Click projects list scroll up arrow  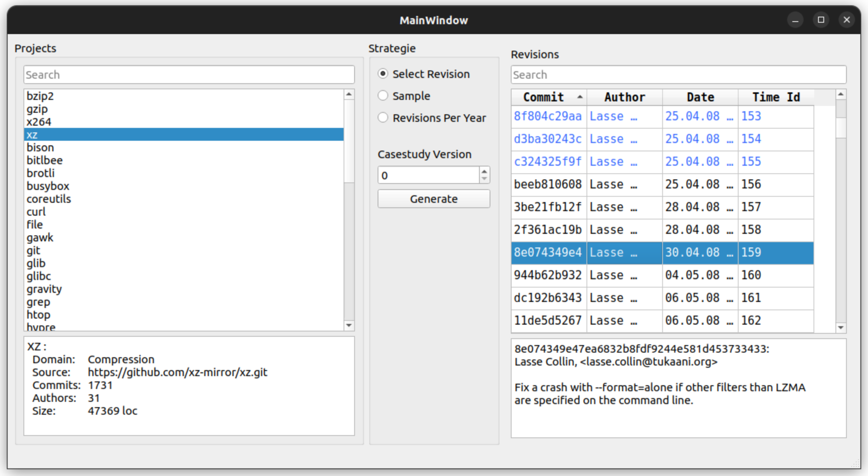[349, 94]
